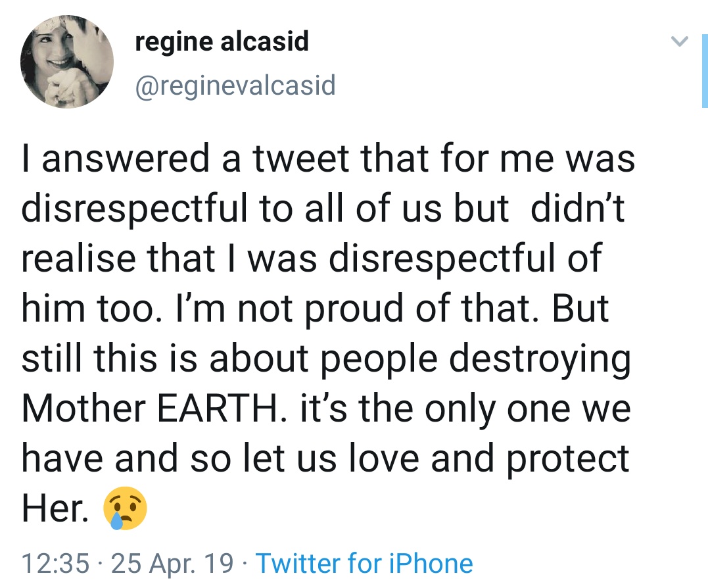Image resolution: width=708 pixels, height=588 pixels.
Task: Click the '25 Apr. 19' date
Action: click(x=173, y=564)
